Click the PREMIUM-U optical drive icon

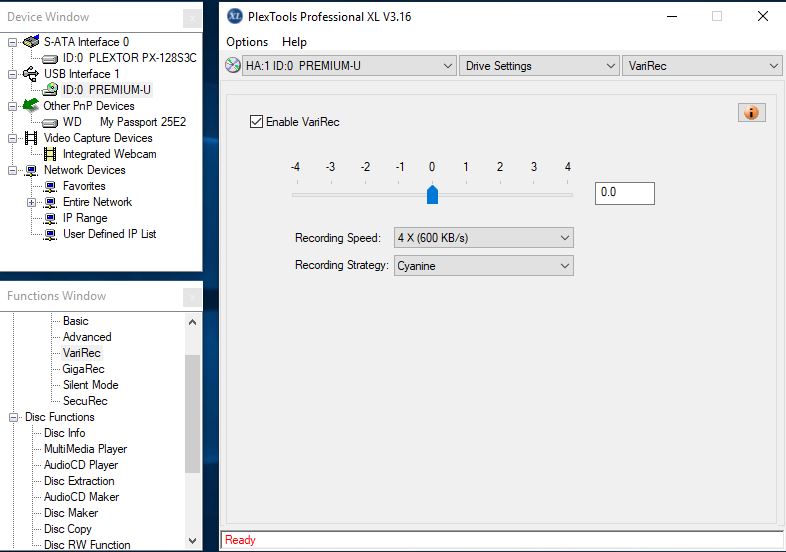coord(50,90)
